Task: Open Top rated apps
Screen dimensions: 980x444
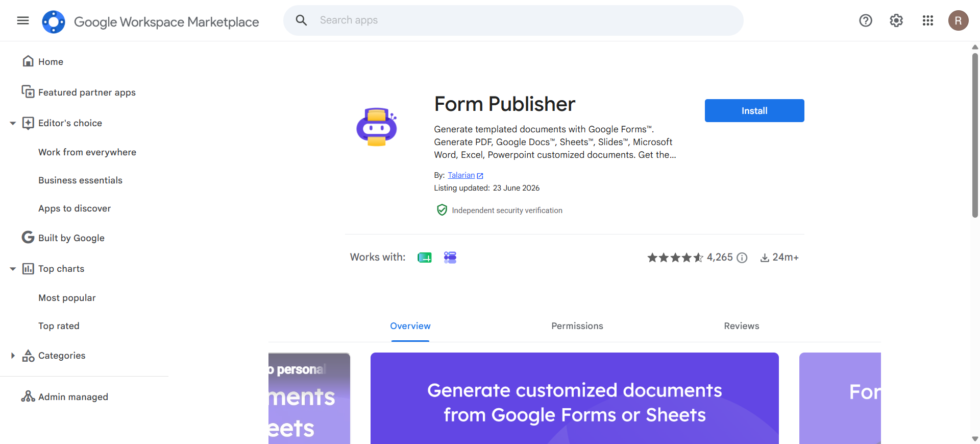Action: 59,326
